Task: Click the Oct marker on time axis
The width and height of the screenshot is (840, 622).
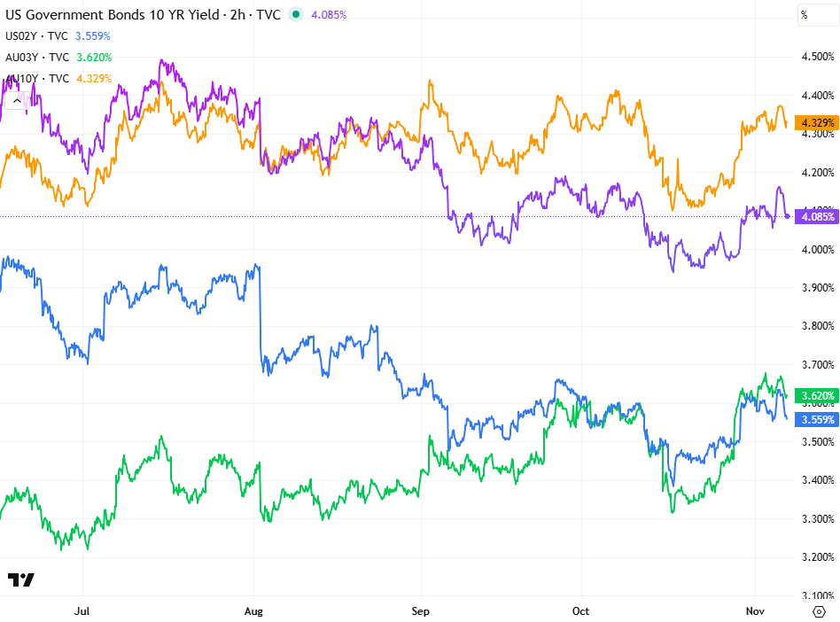Action: pos(581,611)
